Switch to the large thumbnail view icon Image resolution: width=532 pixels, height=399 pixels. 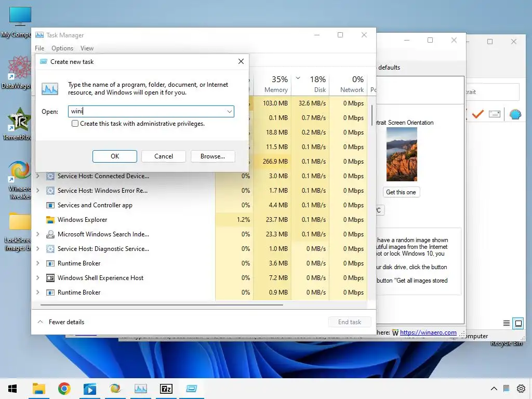tap(518, 323)
